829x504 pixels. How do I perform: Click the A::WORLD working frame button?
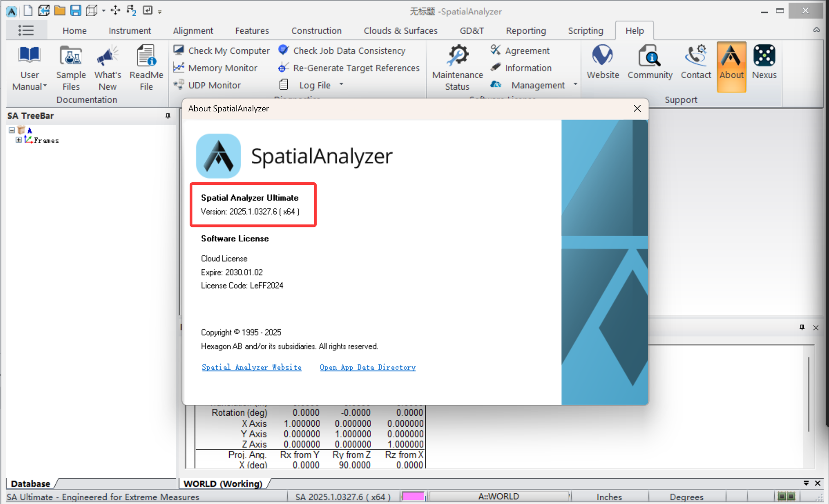coord(499,496)
